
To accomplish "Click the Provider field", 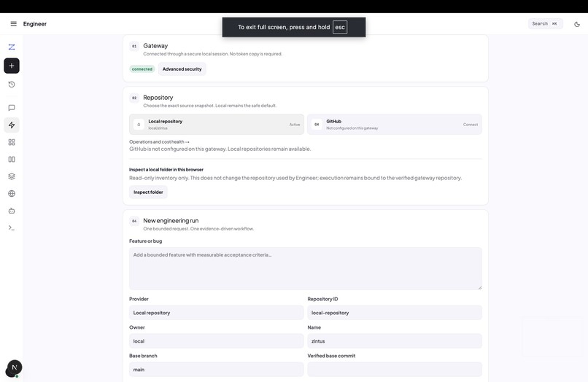I will 217,313.
